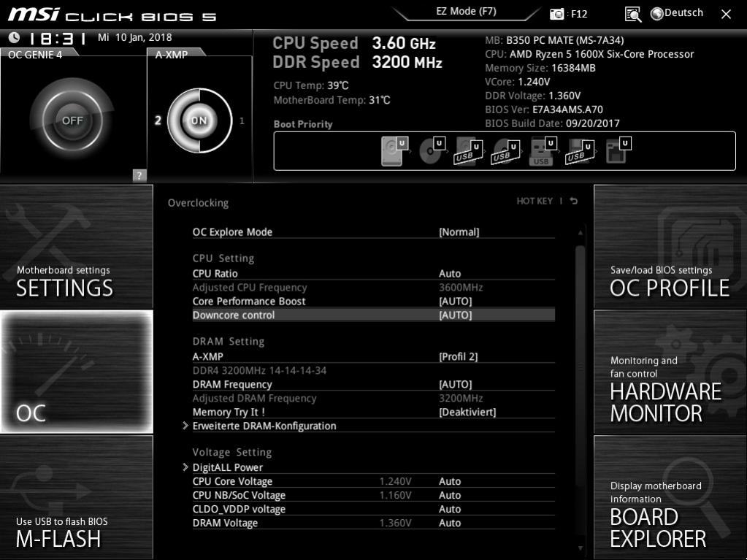747x560 pixels.
Task: Open the OC Genie help question mark
Action: 139,175
